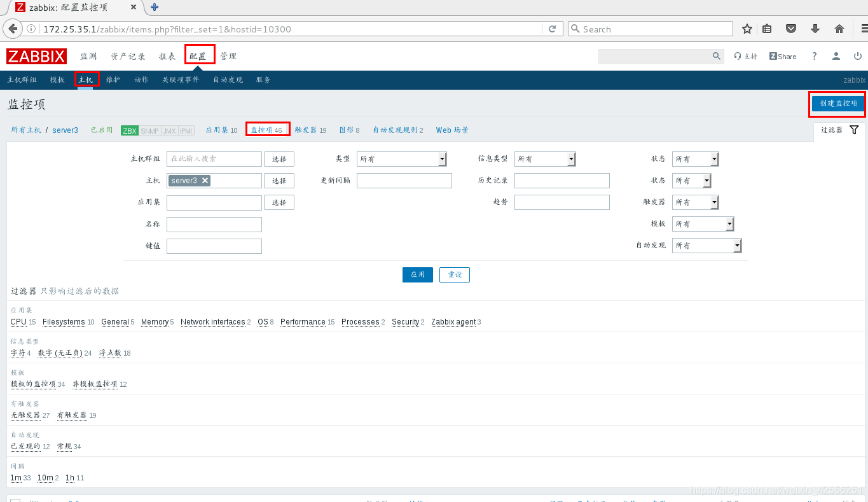Click the 更新间隔 input field
The height and width of the screenshot is (502, 868).
tap(404, 181)
